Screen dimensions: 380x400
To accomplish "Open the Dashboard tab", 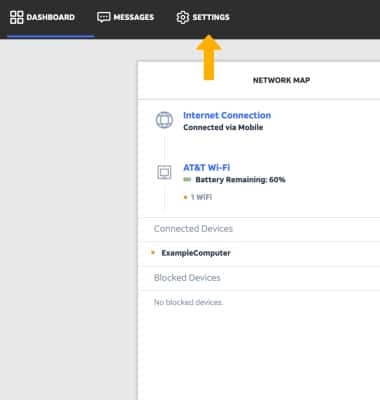I will tap(42, 17).
